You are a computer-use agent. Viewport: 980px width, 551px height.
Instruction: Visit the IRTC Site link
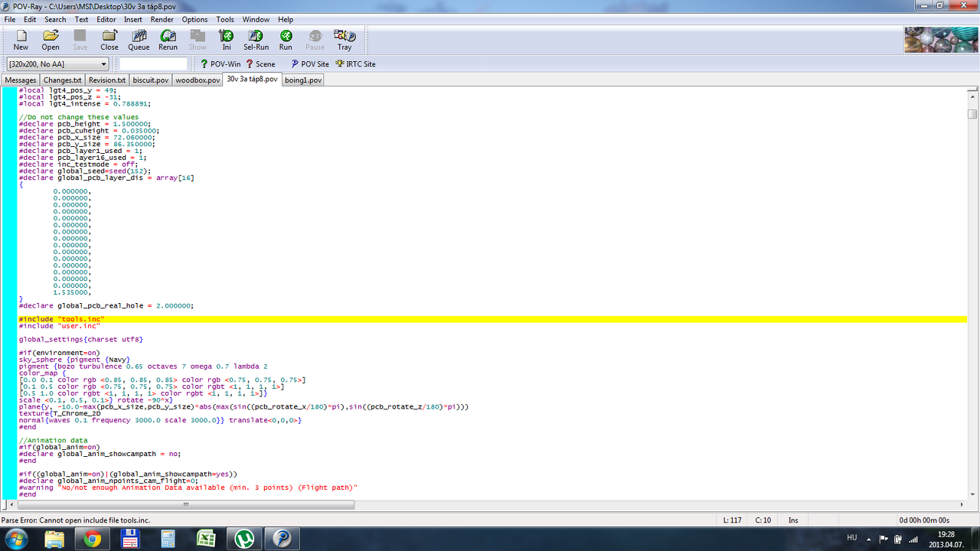[355, 64]
